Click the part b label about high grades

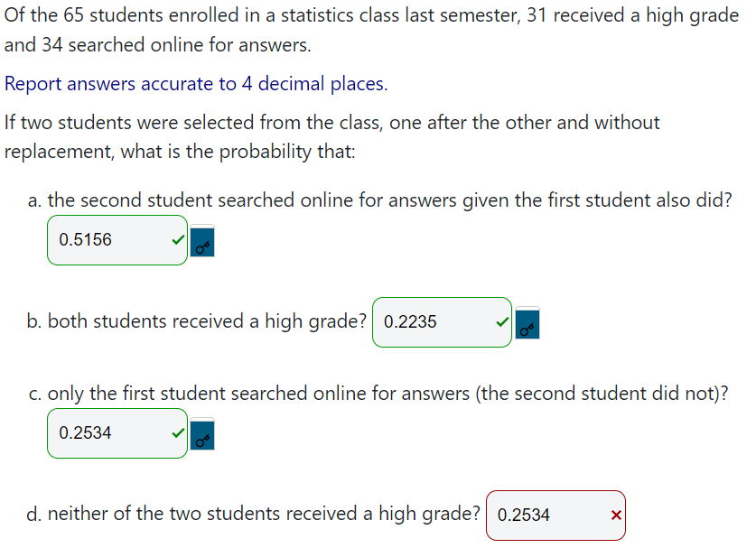tap(197, 320)
